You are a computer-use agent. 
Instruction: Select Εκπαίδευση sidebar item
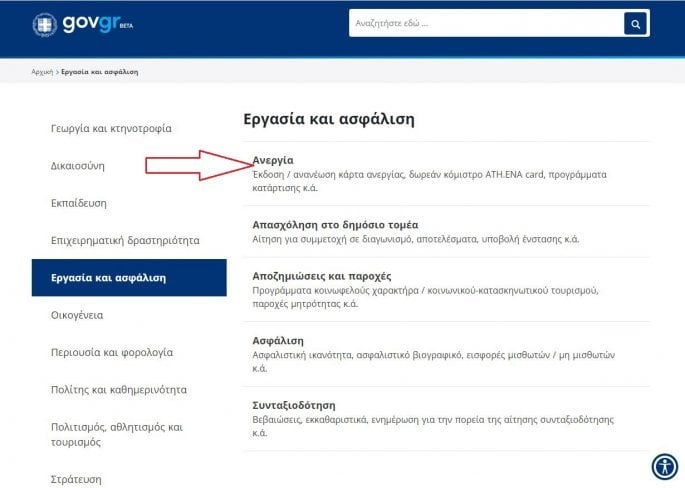click(79, 203)
